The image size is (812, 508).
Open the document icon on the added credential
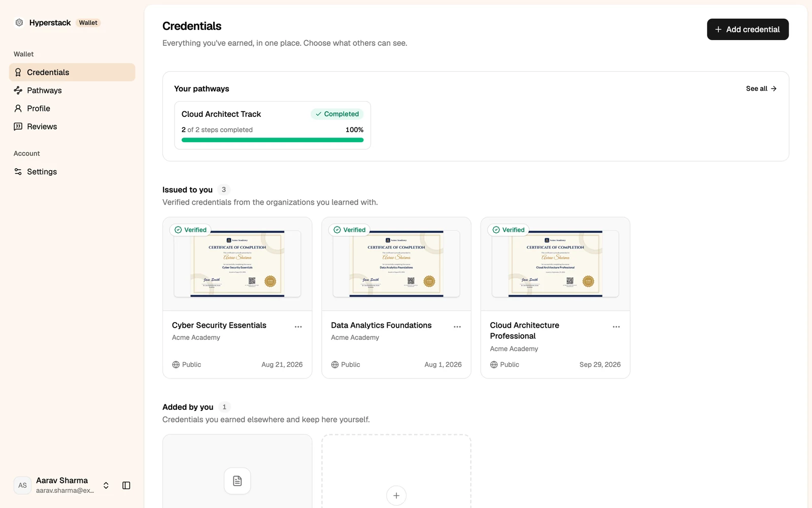238,481
